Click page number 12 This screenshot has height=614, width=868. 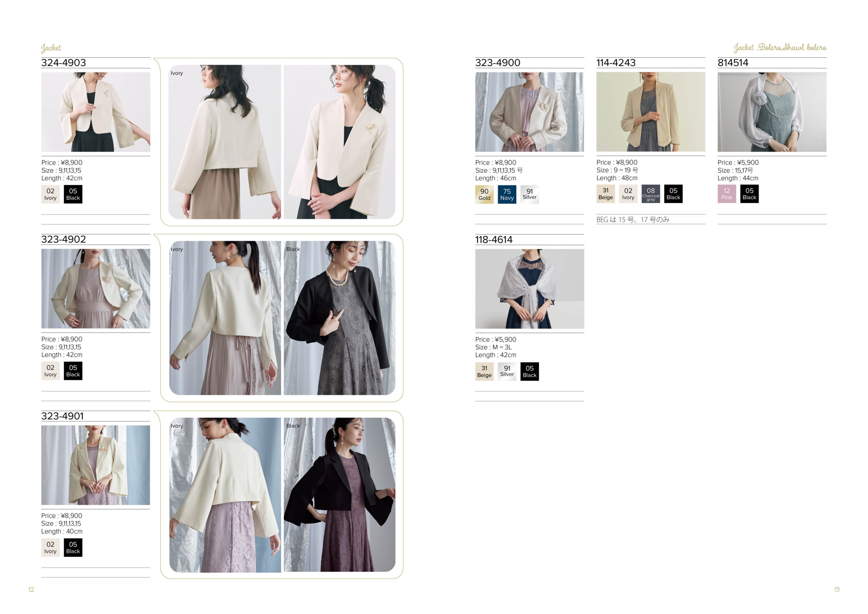click(x=31, y=590)
